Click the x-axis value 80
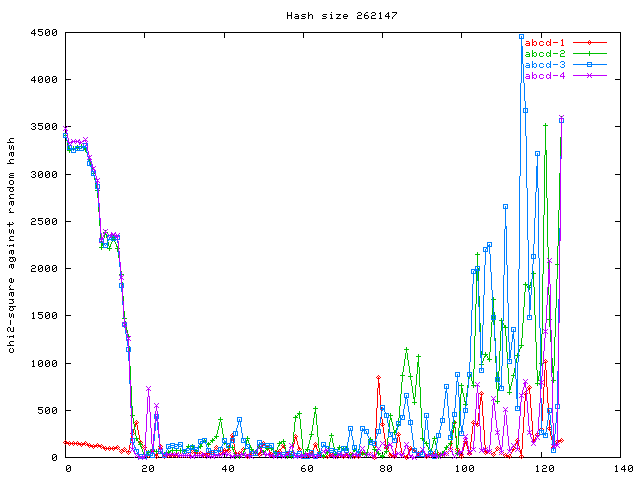640x480 pixels. coord(386,469)
